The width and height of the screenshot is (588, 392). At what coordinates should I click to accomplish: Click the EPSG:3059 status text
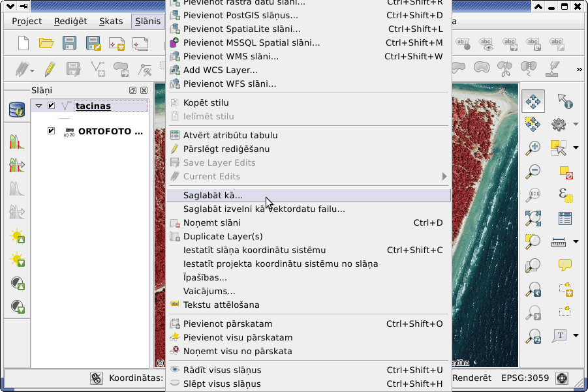click(x=525, y=378)
